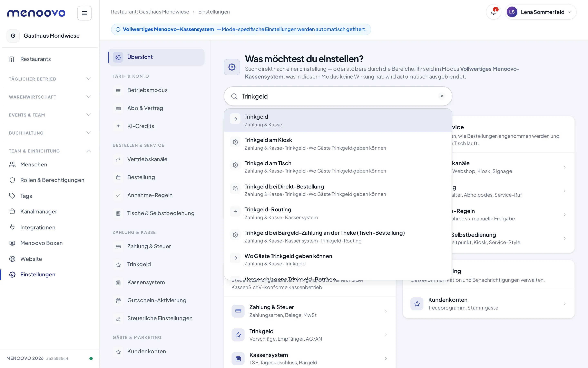
Task: Open Lena Sommerfeld user dropdown
Action: [x=540, y=12]
